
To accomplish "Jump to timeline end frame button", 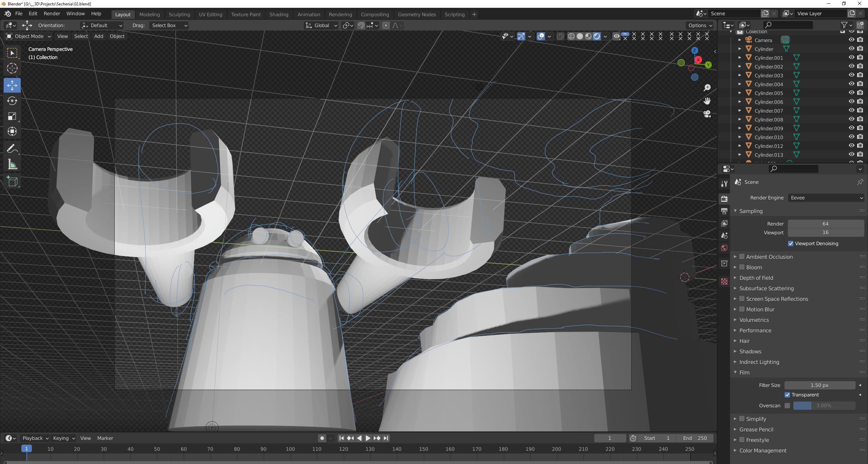I will [386, 438].
